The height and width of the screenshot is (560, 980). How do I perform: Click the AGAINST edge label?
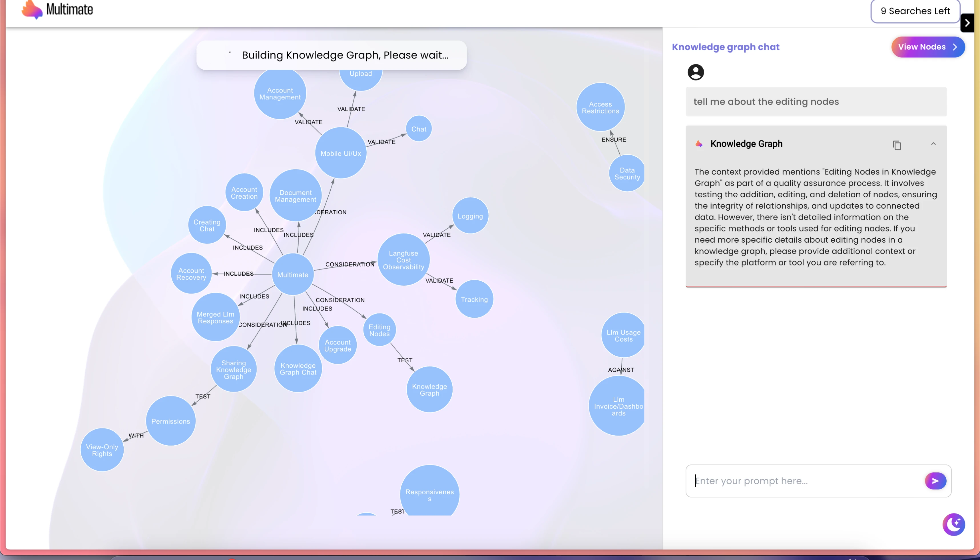tap(620, 370)
